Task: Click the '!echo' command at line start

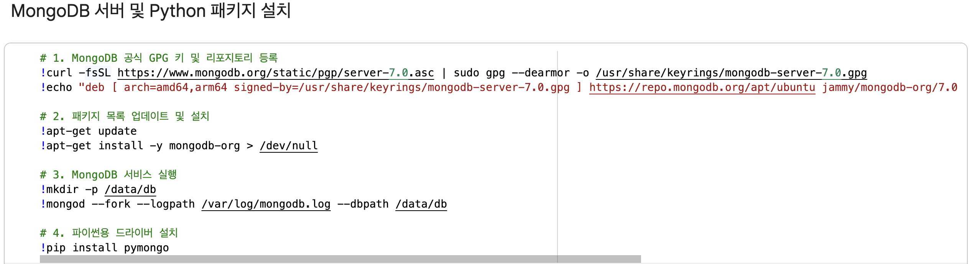Action: [x=56, y=87]
